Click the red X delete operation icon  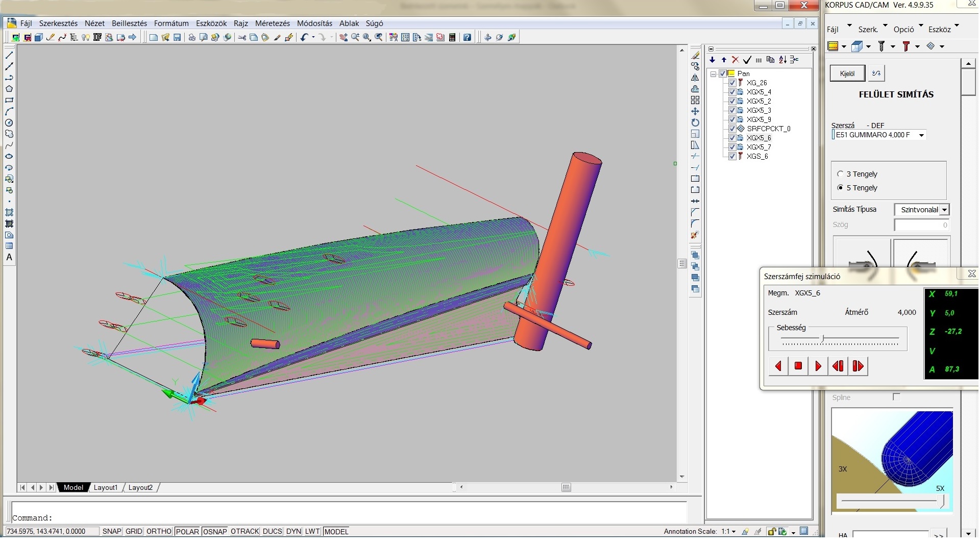735,60
